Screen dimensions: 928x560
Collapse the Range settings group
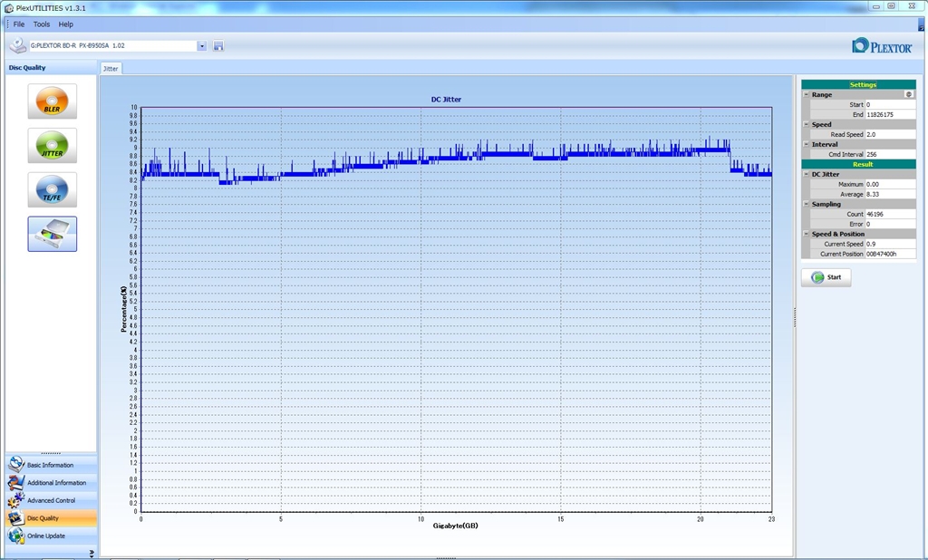(x=807, y=94)
